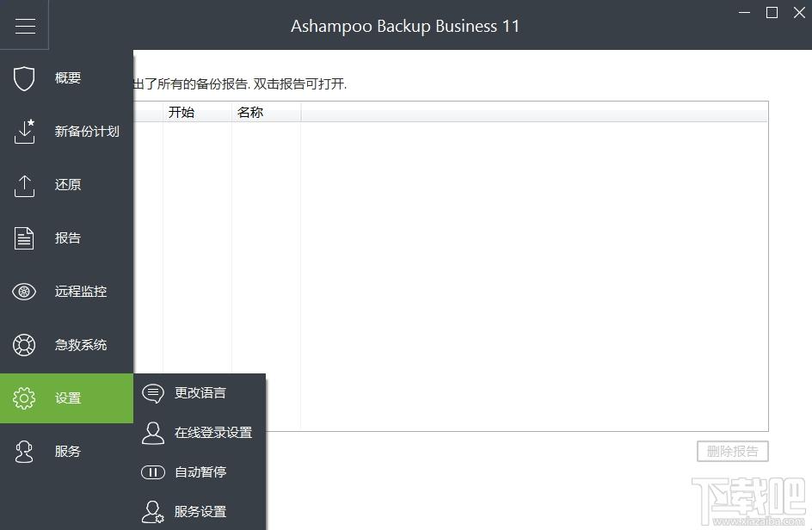
Task: Open the 概要 overview page
Action: [x=66, y=78]
